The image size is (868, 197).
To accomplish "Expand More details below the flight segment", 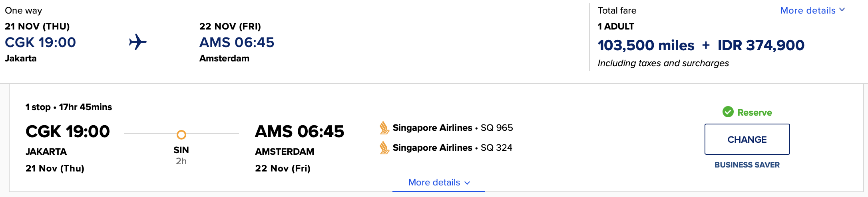I will [x=439, y=182].
